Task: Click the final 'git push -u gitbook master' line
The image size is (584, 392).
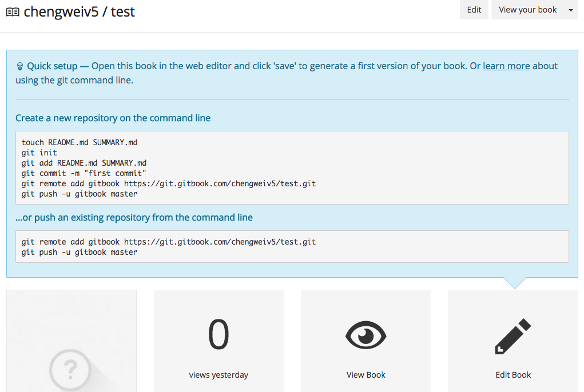Action: (x=80, y=252)
